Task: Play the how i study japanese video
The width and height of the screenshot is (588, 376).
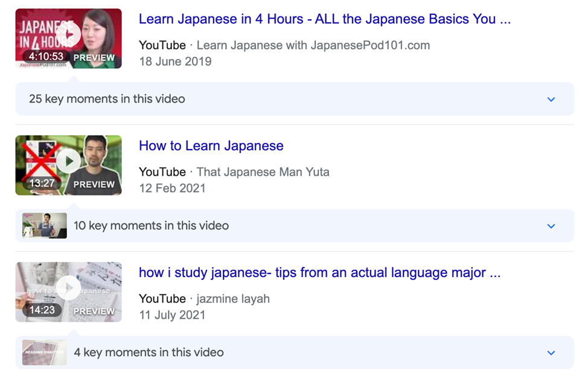Action: click(x=69, y=288)
